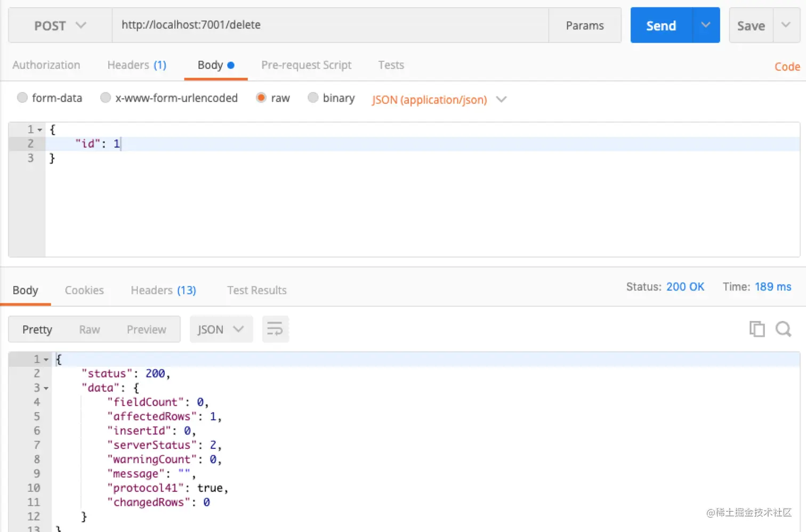
Task: Open the response Cookies tab
Action: [x=84, y=290]
